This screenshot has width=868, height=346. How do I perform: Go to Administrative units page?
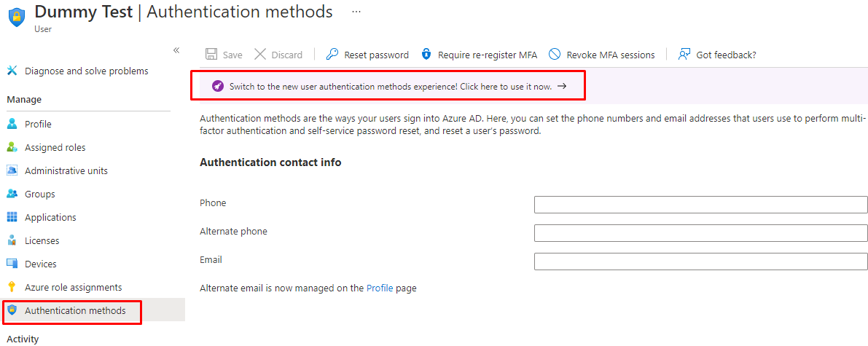[x=66, y=170]
